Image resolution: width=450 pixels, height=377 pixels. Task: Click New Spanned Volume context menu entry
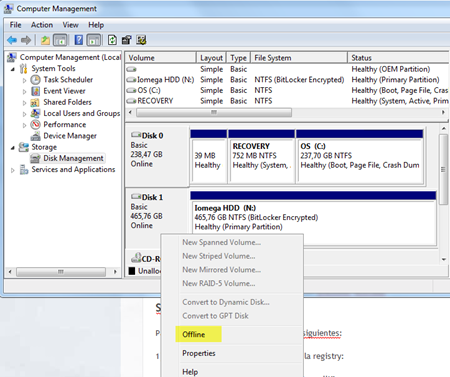221,242
